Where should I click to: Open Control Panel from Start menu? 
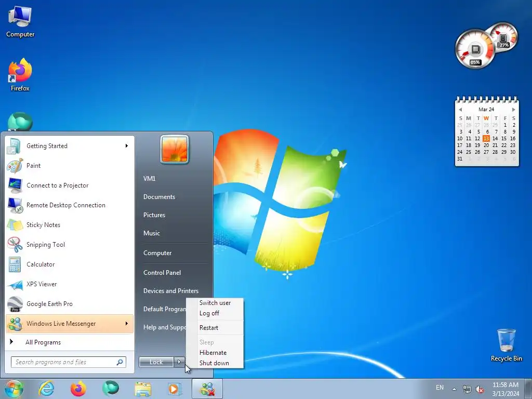(x=162, y=273)
